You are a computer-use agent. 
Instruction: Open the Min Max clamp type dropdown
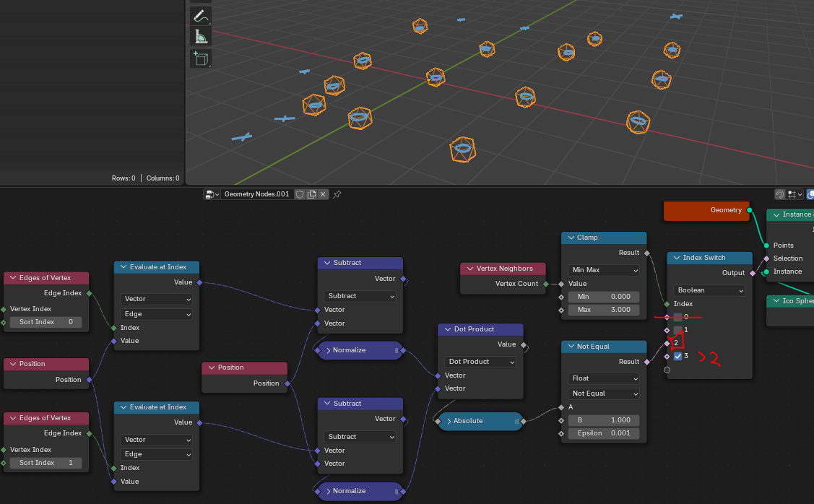[604, 270]
